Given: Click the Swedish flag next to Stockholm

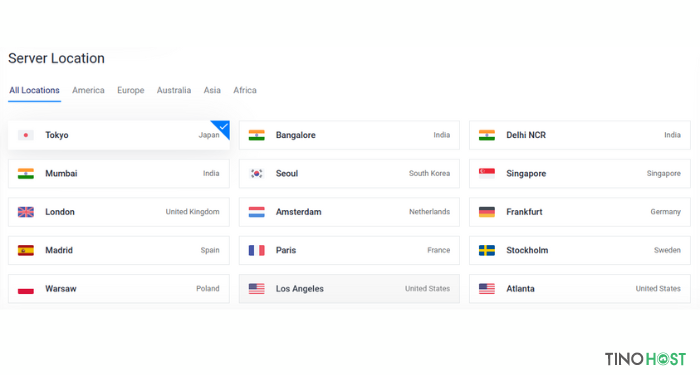Looking at the screenshot, I should [x=487, y=250].
